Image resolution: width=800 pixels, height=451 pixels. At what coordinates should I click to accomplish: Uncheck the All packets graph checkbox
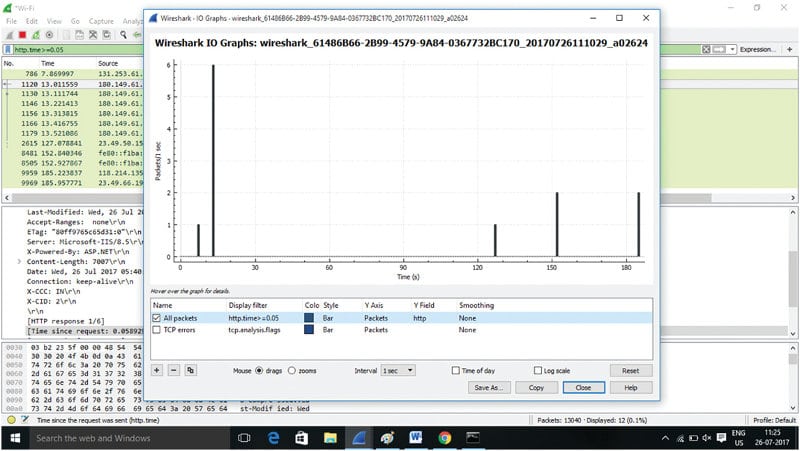pyautogui.click(x=156, y=317)
